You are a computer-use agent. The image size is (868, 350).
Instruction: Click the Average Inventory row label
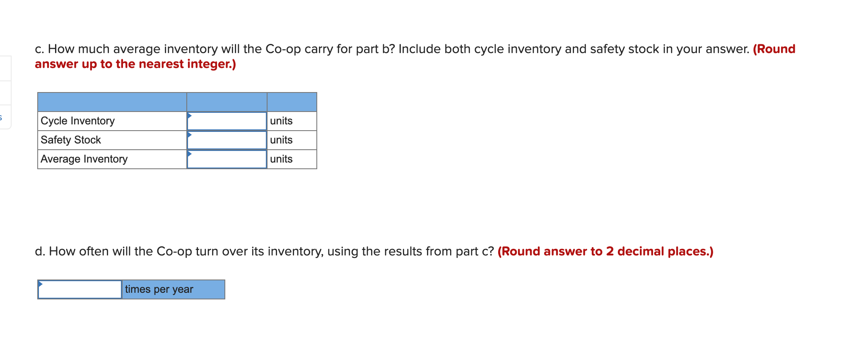[x=84, y=159]
